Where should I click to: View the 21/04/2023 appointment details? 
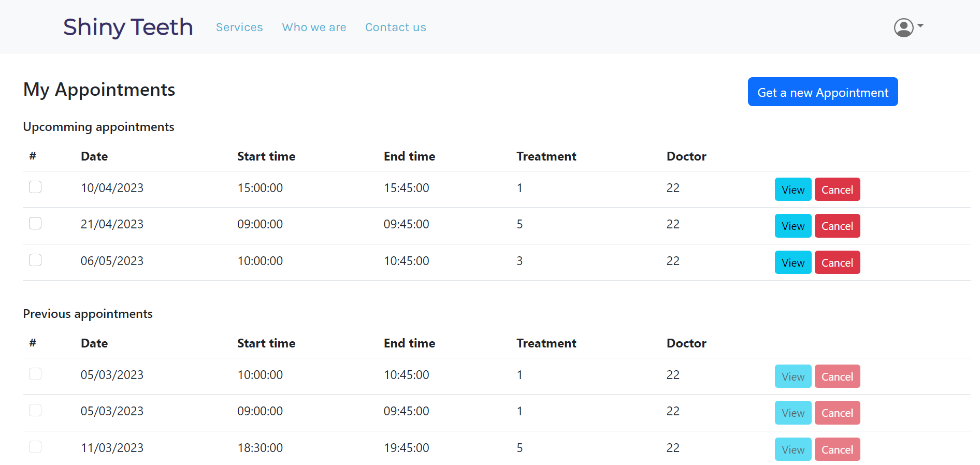(792, 226)
